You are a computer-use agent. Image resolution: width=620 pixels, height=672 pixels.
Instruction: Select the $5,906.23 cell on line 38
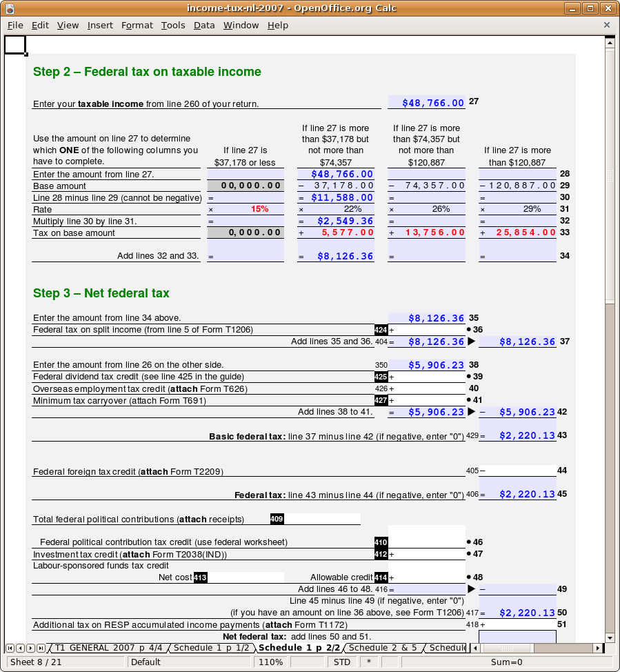[x=426, y=365]
